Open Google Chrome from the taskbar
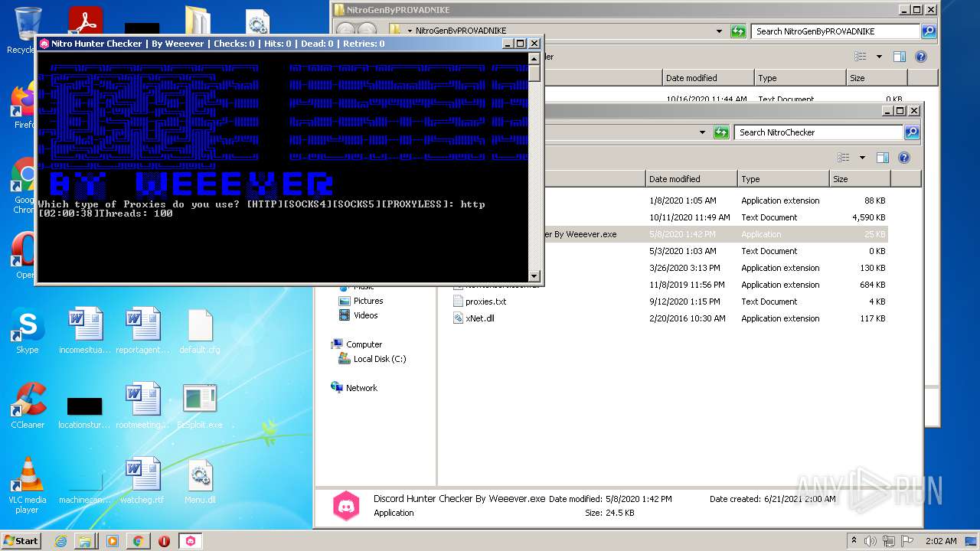Image resolution: width=980 pixels, height=551 pixels. pos(138,541)
